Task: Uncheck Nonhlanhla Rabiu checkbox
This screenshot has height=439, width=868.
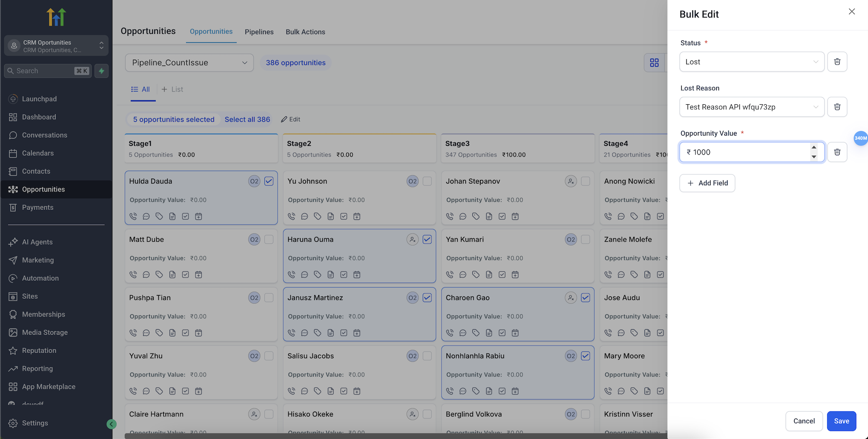Action: coord(585,356)
